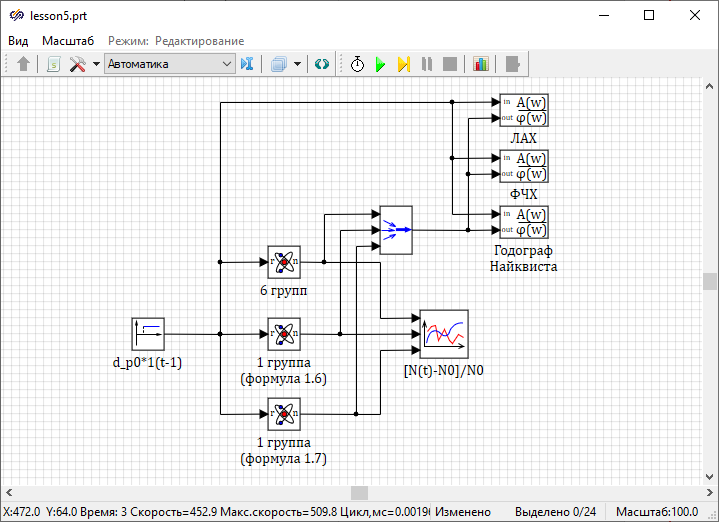Open the Автоматика combo box
The width and height of the screenshot is (719, 522).
coord(169,64)
